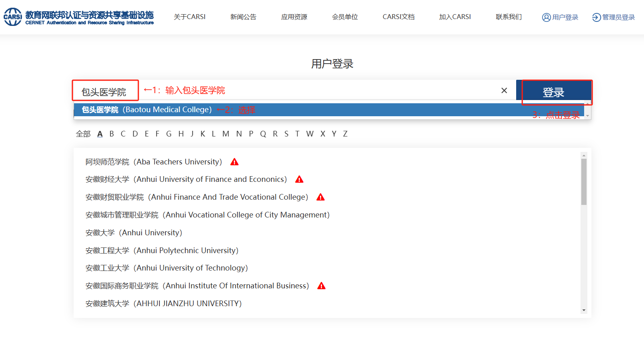Click the institution list scrollbar thumb

click(x=584, y=182)
